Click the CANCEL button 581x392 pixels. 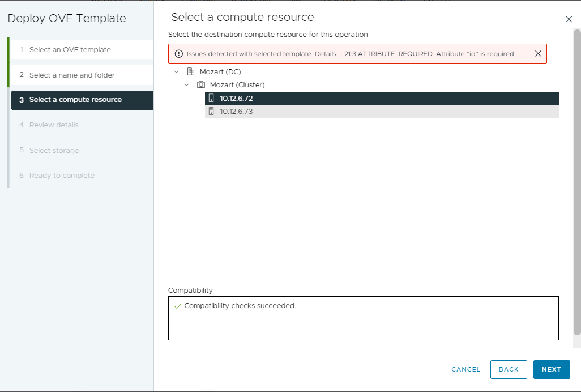pos(466,369)
